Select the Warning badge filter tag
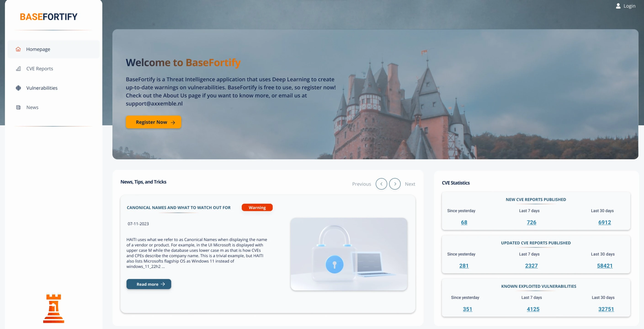Viewport: 644px width, 329px height. [x=257, y=207]
